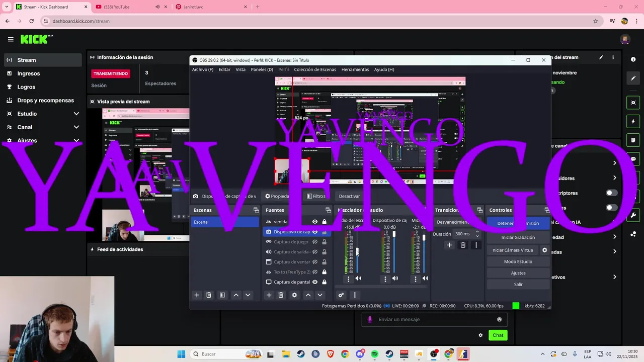
Task: Add a new source in Fuentes panel
Action: (x=269, y=295)
